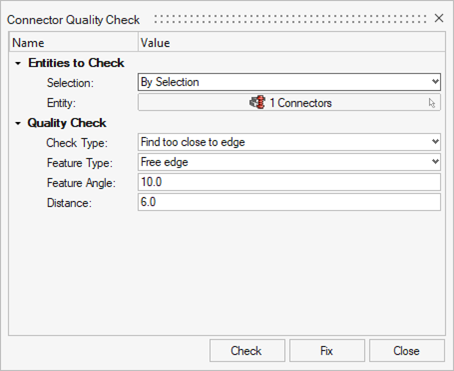Click the 'Feature Angle:' label
This screenshot has width=454, height=371.
pos(81,183)
